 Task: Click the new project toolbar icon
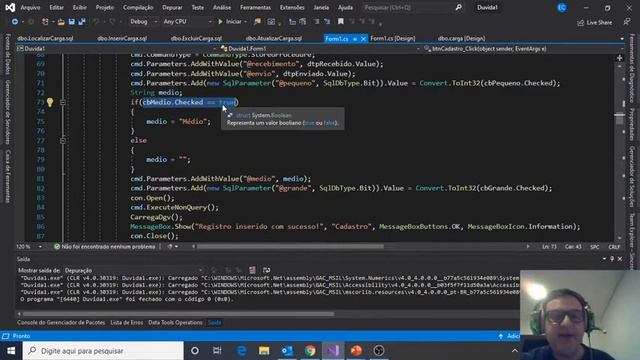(x=45, y=22)
